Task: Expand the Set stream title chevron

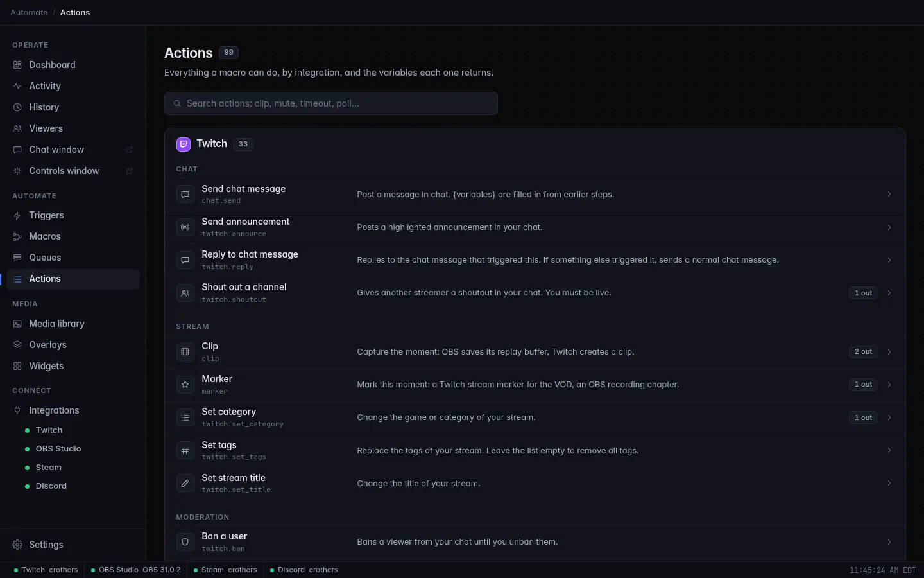Action: tap(889, 483)
